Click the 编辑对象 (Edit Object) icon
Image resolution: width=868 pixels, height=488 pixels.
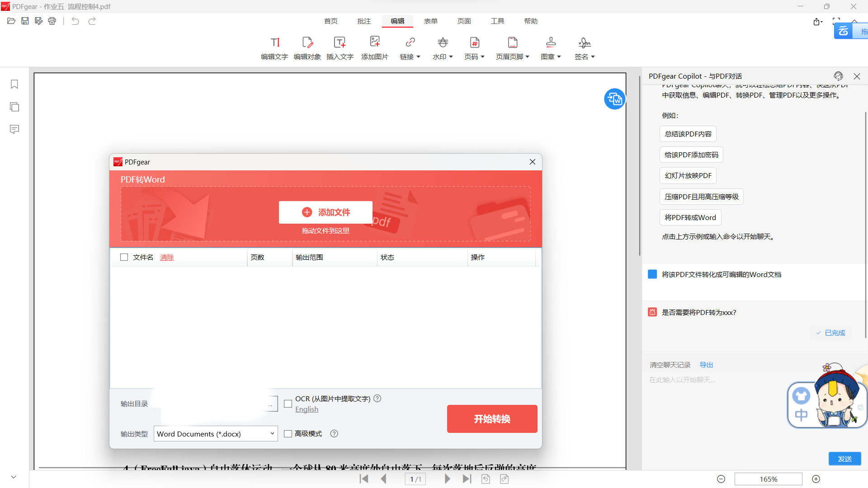307,47
